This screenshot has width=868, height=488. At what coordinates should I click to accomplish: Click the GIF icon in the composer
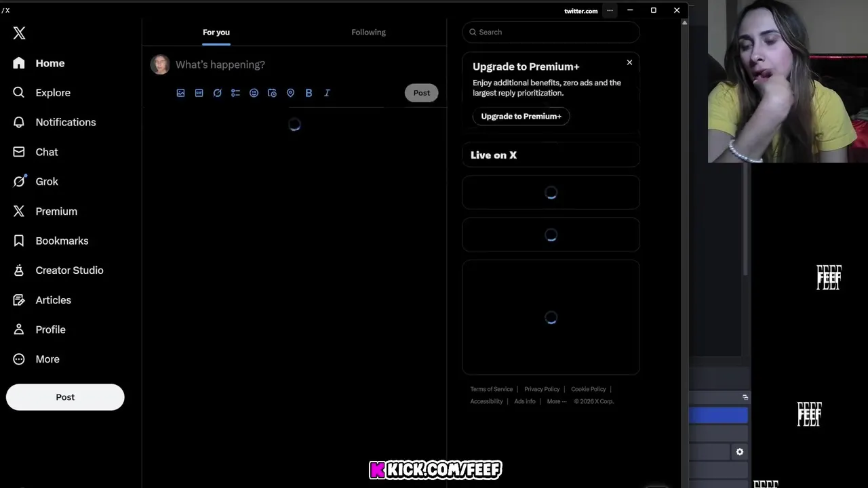199,93
